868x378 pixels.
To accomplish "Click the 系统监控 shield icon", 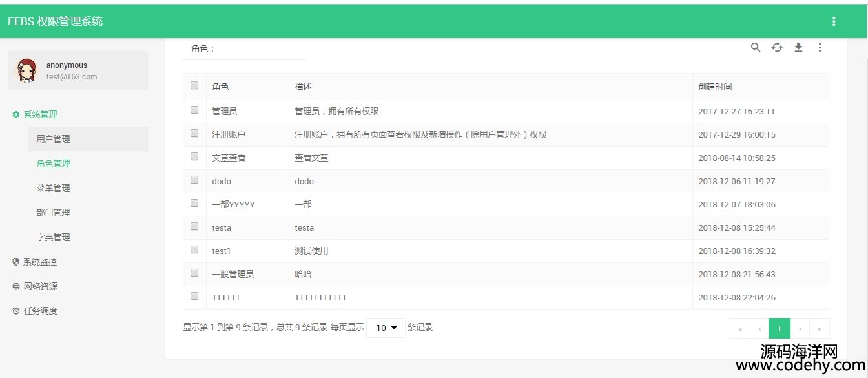I will click(x=16, y=262).
